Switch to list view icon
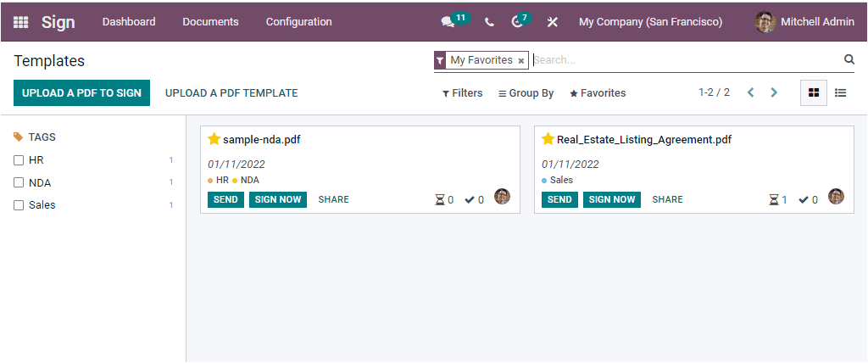This screenshot has height=363, width=868. point(840,93)
